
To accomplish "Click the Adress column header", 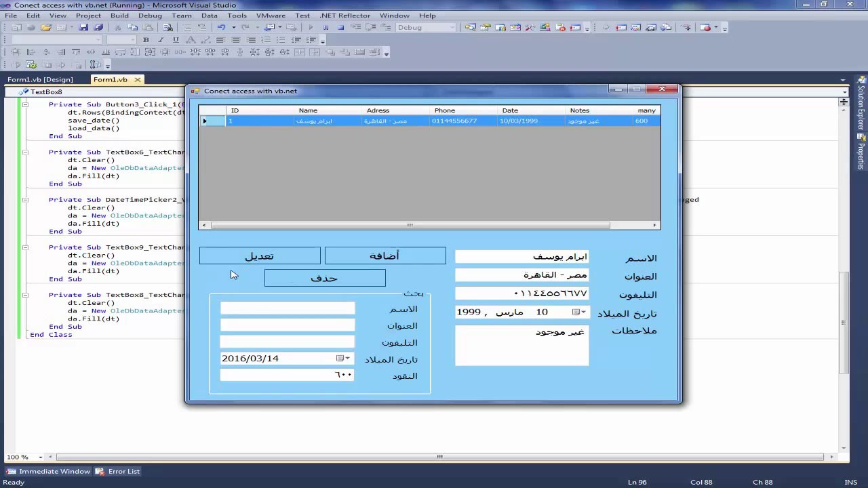I will [396, 110].
